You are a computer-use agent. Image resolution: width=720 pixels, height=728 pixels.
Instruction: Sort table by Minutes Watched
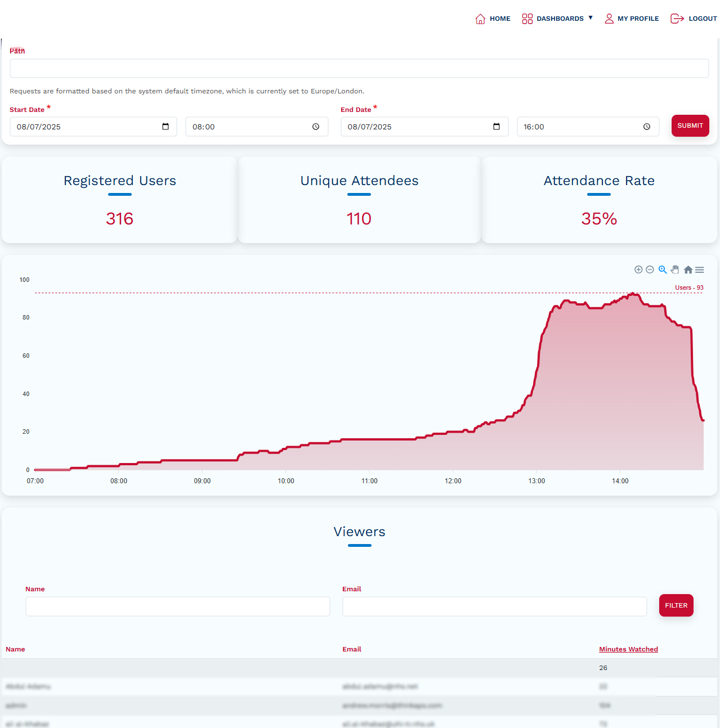tap(628, 649)
